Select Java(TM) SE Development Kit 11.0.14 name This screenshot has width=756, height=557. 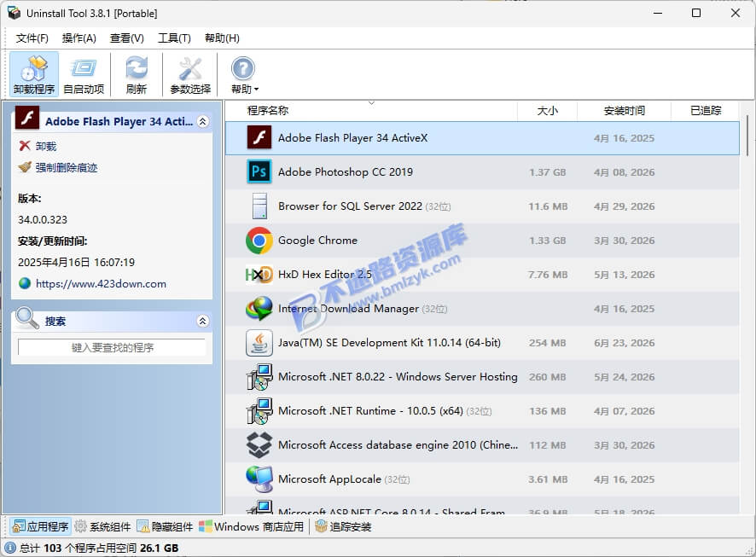[389, 343]
